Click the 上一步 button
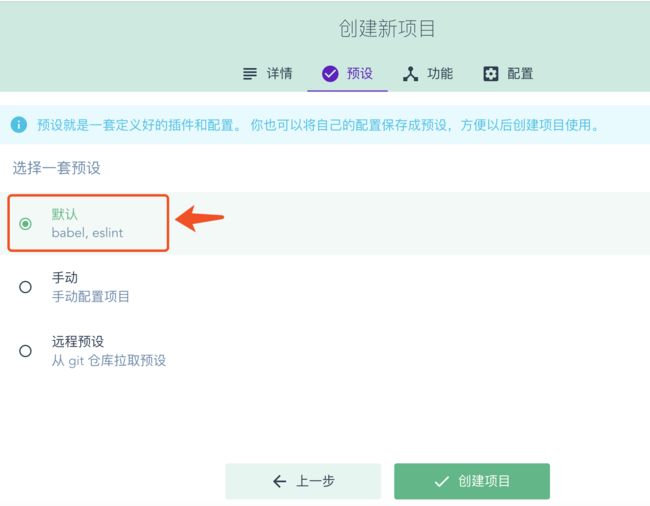 303,481
